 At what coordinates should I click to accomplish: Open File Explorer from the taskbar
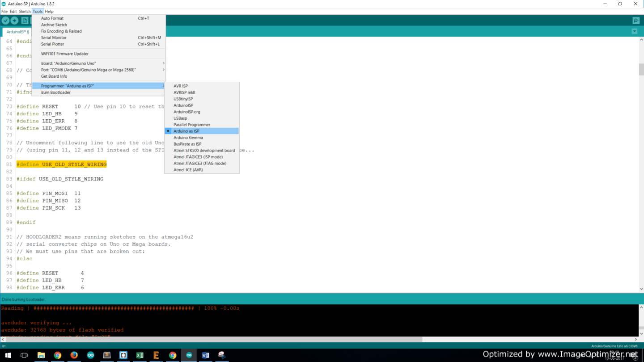click(x=41, y=355)
